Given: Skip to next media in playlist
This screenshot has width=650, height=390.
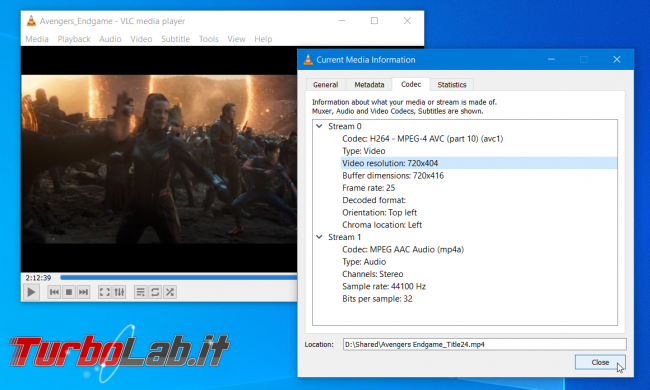Looking at the screenshot, I should click(83, 292).
